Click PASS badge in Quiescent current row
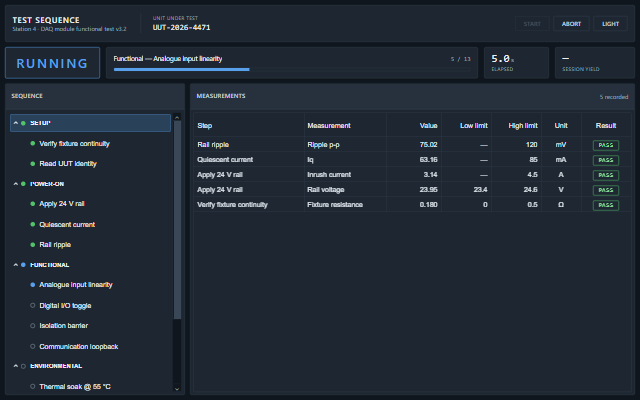Image resolution: width=640 pixels, height=400 pixels. pos(606,160)
